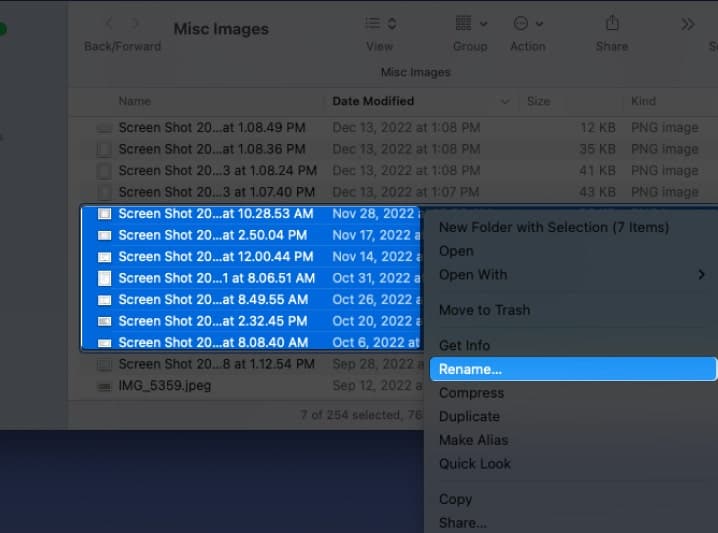Click file icon of Screen Shot at 10.28.53 AM
The image size is (718, 533).
click(104, 214)
